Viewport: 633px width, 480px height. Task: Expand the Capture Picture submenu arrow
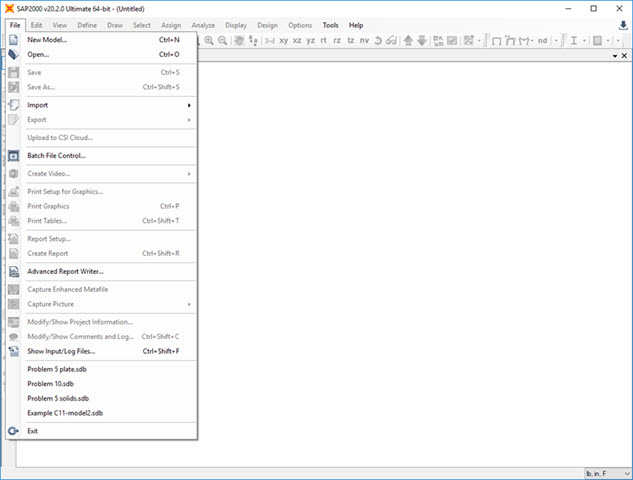tap(189, 304)
